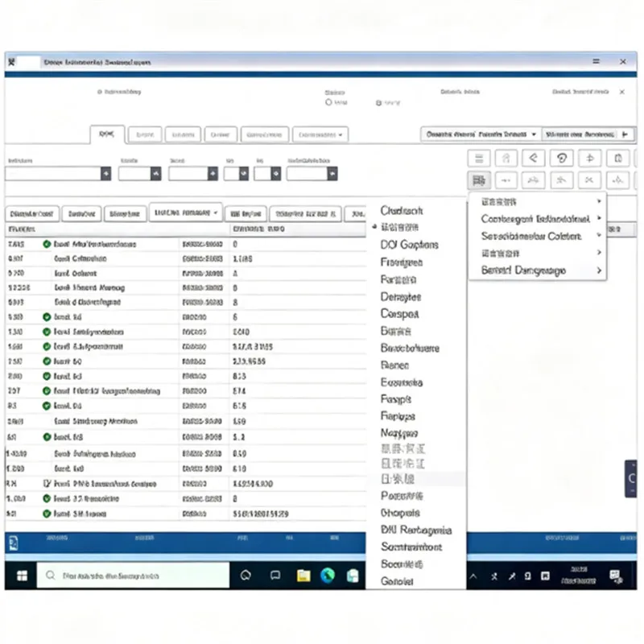Click the circle assistant icon beside the taskbar search
The height and width of the screenshot is (644, 644).
coord(246,576)
